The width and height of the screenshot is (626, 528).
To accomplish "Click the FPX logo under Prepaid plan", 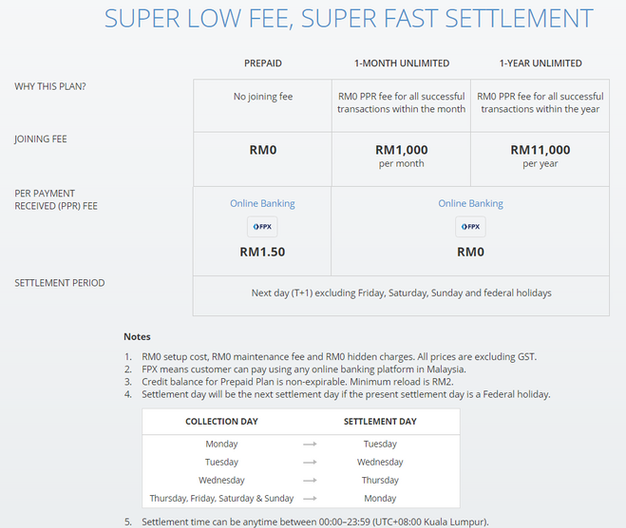I will 262,226.
